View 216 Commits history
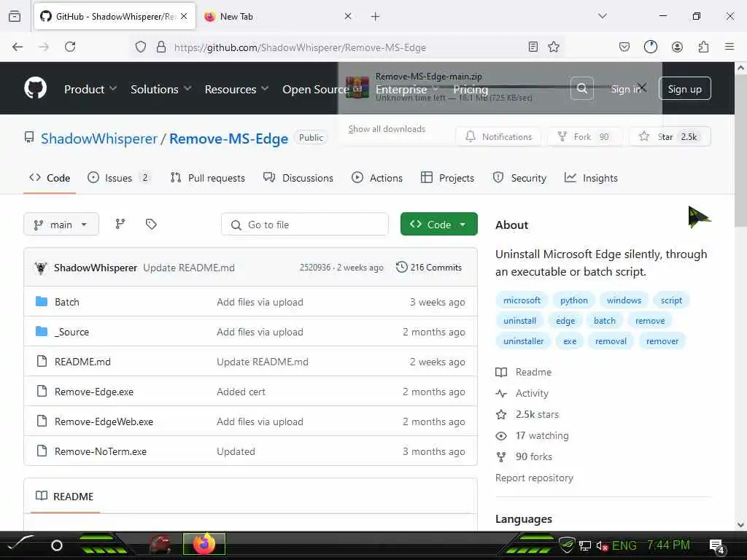Image resolution: width=747 pixels, height=560 pixels. [429, 268]
